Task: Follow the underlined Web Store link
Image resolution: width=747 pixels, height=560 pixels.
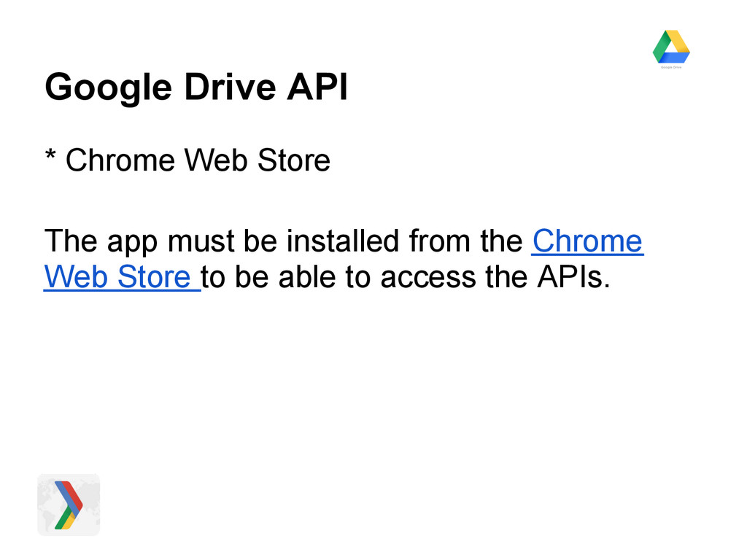Action: (x=120, y=277)
